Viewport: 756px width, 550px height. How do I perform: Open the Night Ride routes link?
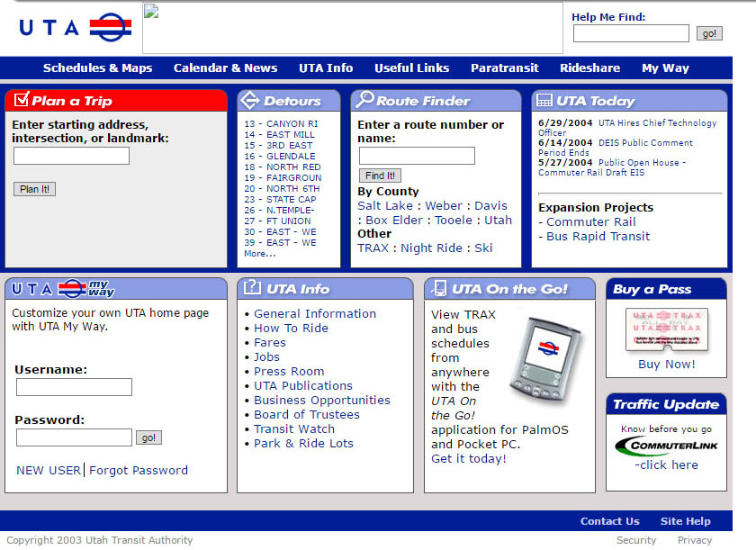click(431, 248)
